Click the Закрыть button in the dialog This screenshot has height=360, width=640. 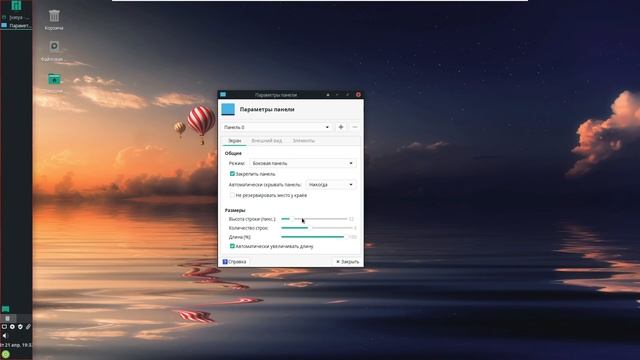[347, 262]
